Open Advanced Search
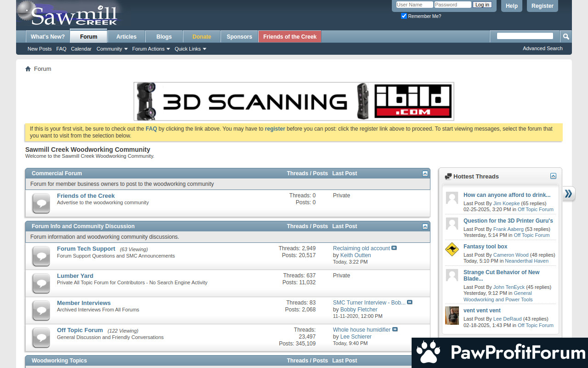 (x=543, y=48)
